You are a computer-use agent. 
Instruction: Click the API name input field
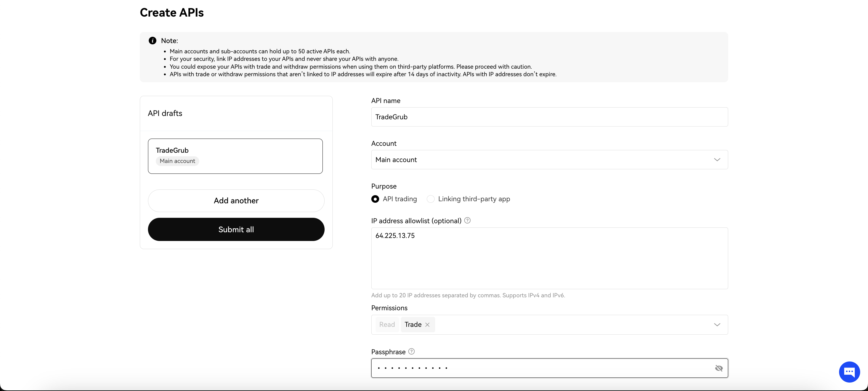[549, 117]
